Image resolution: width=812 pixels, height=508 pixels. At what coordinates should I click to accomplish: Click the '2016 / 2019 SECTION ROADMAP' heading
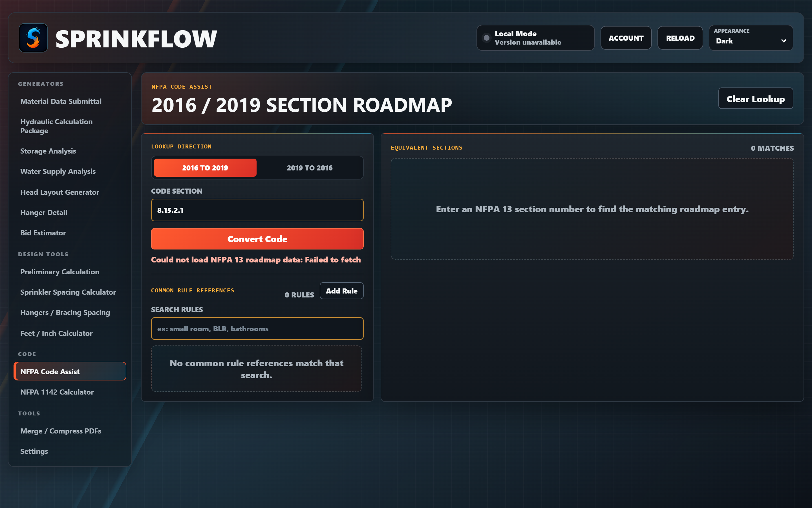302,105
